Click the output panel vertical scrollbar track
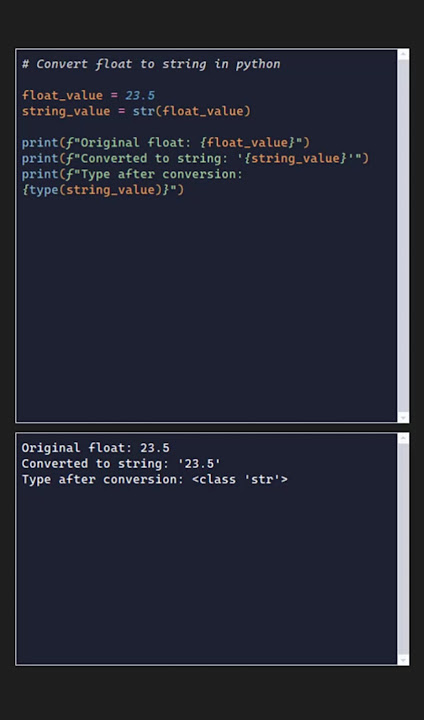Image resolution: width=424 pixels, height=720 pixels. point(403,549)
